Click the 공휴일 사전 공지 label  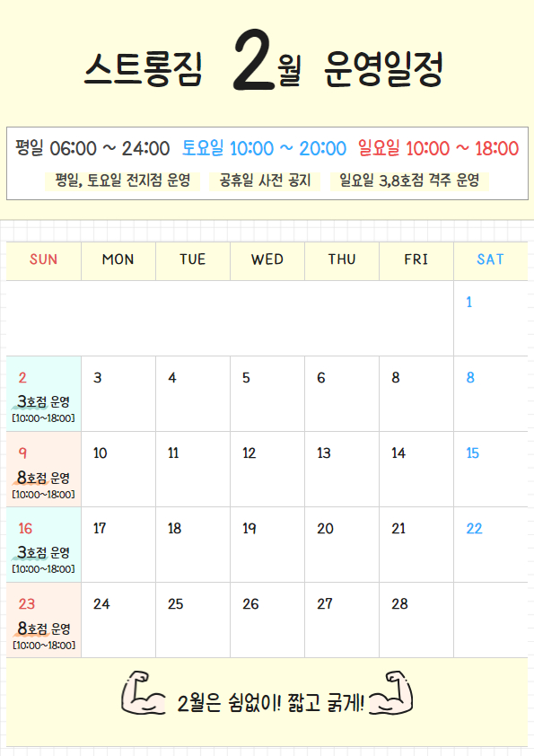click(x=265, y=180)
